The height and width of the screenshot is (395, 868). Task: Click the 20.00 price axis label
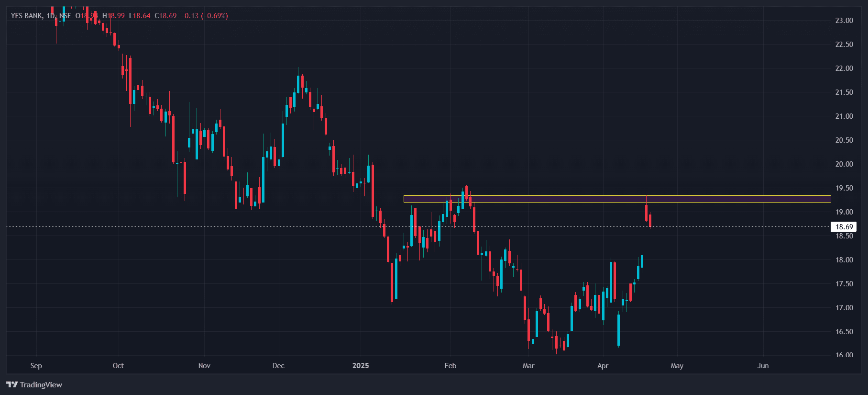844,164
